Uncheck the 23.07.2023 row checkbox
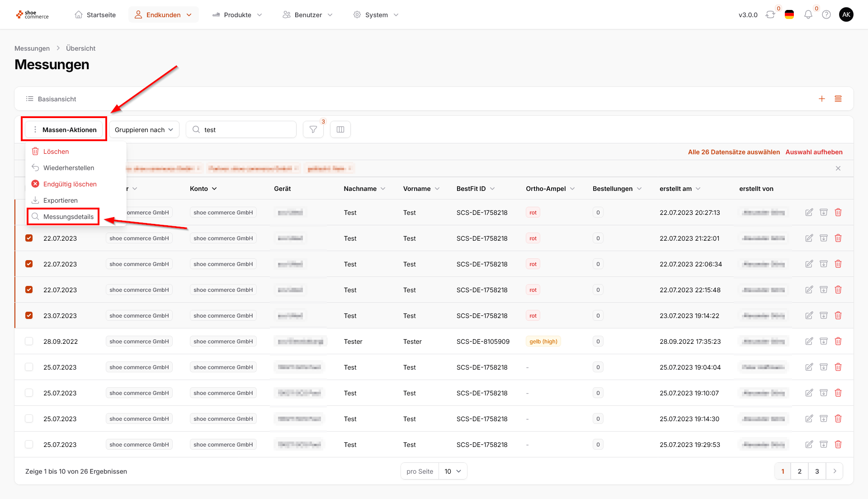Viewport: 868px width, 499px height. (29, 315)
